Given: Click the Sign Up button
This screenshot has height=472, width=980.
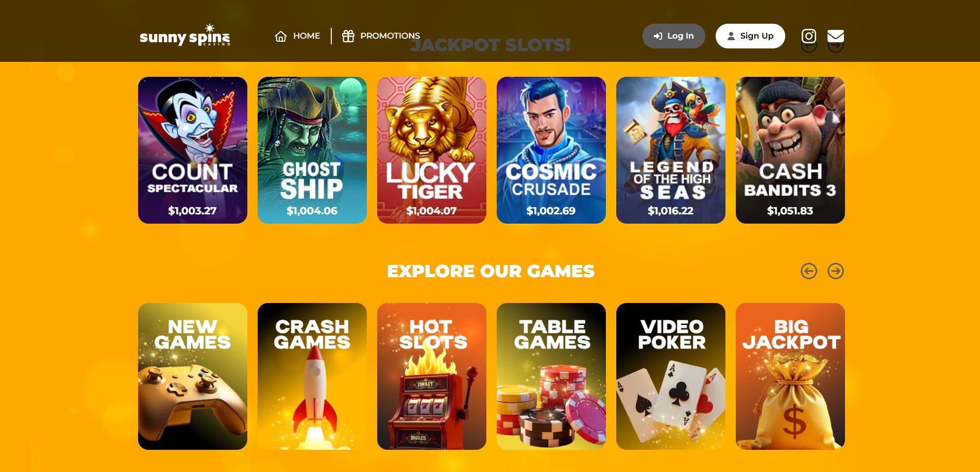Looking at the screenshot, I should click(750, 36).
